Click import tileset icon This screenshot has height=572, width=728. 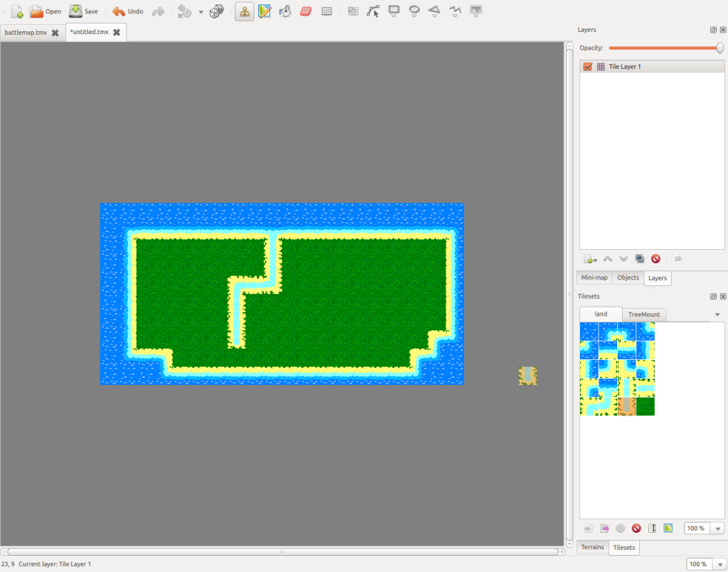point(588,529)
